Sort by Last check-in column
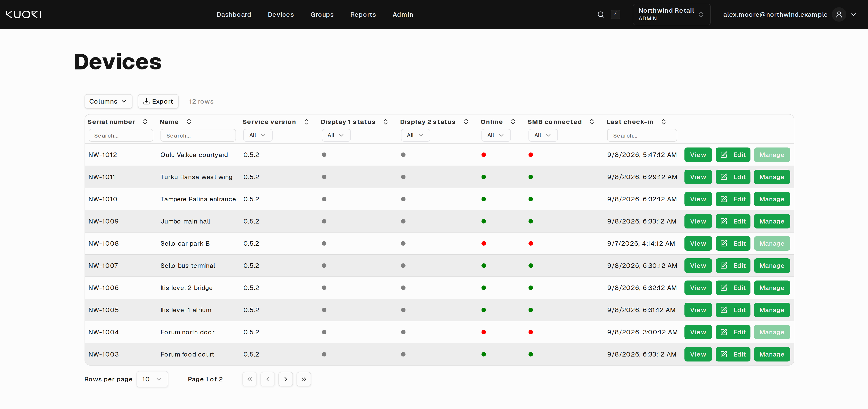The image size is (868, 409). click(x=663, y=122)
